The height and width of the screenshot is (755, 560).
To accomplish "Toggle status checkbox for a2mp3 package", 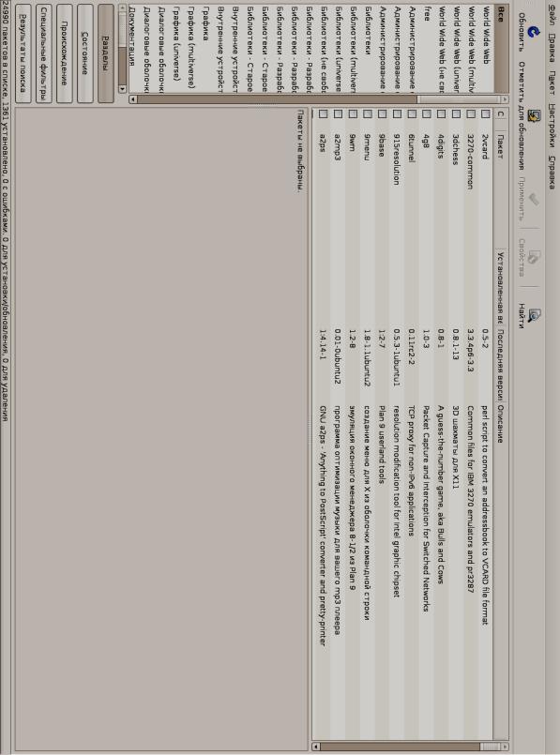I will tap(338, 114).
